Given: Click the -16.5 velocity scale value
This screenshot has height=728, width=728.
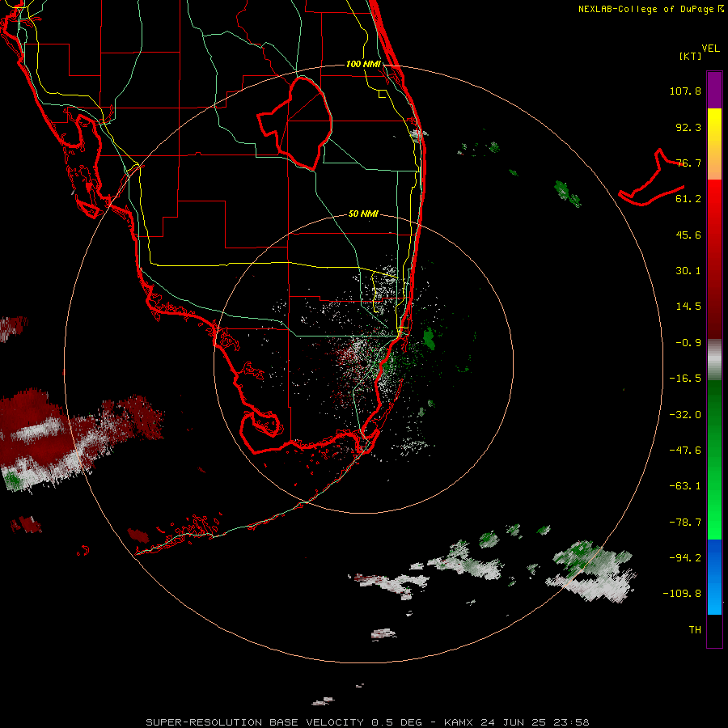Looking at the screenshot, I should [x=685, y=379].
